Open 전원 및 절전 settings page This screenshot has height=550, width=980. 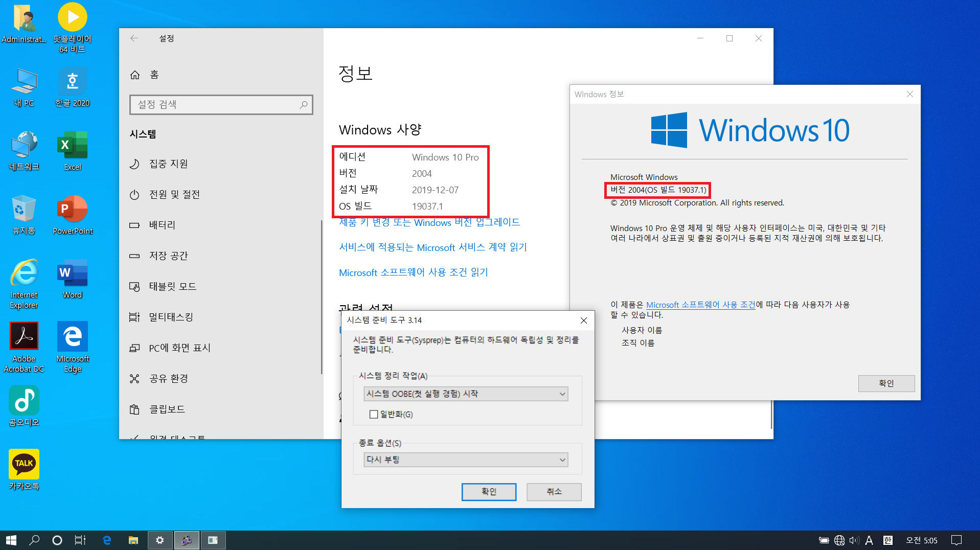(220, 194)
